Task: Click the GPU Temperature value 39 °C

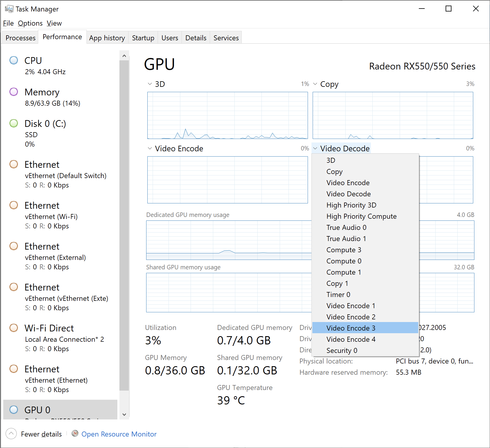Action: [231, 401]
